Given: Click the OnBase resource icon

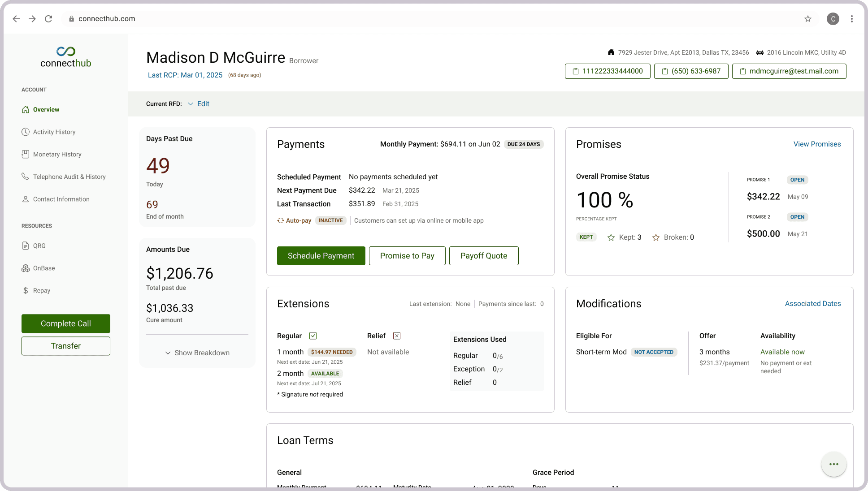Looking at the screenshot, I should point(26,268).
